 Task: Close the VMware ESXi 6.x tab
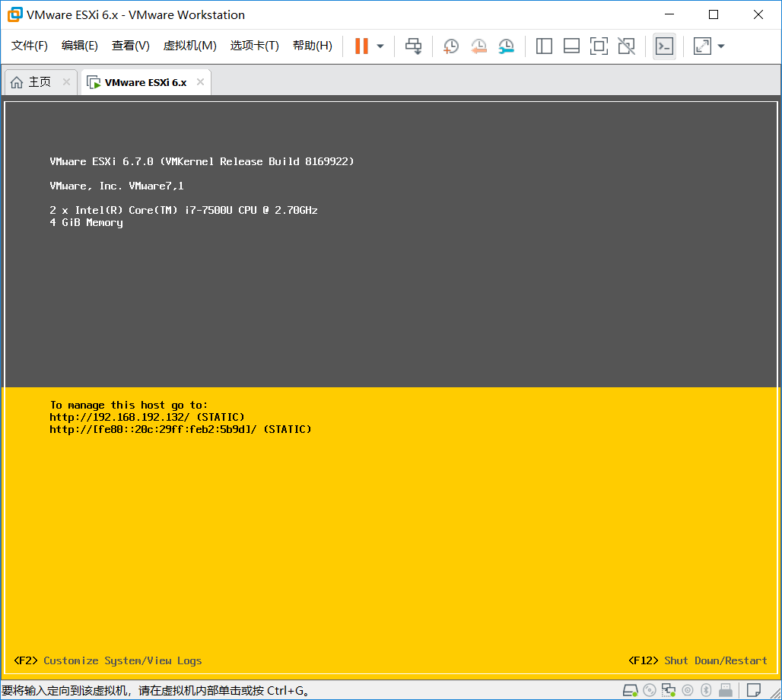point(201,82)
